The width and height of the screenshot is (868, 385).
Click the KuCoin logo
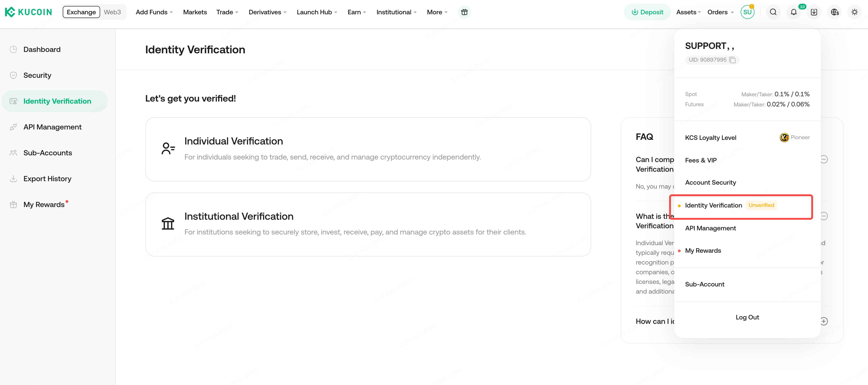tap(29, 12)
